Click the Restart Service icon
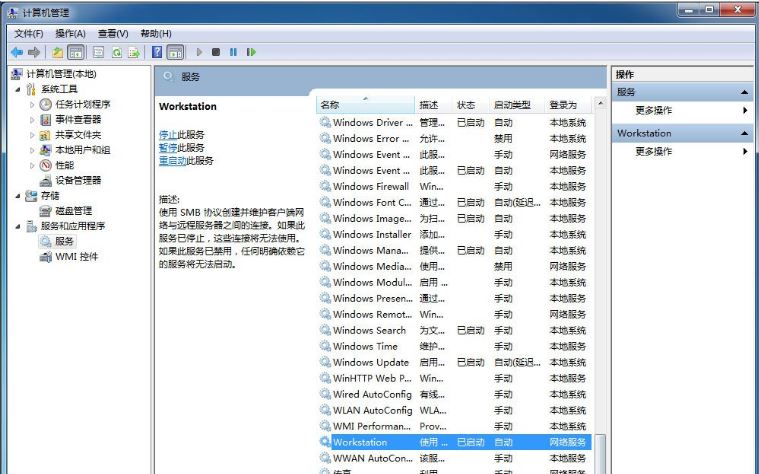 pos(251,52)
